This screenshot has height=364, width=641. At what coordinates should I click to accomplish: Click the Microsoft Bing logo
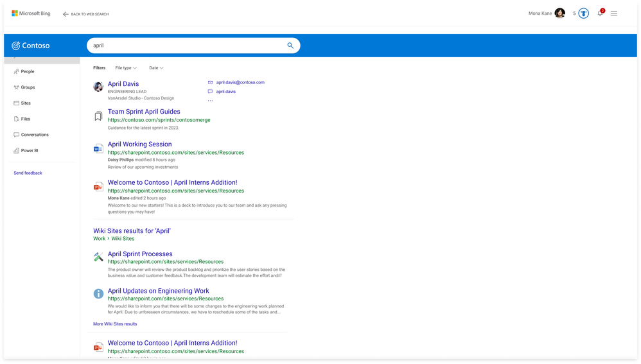point(31,13)
